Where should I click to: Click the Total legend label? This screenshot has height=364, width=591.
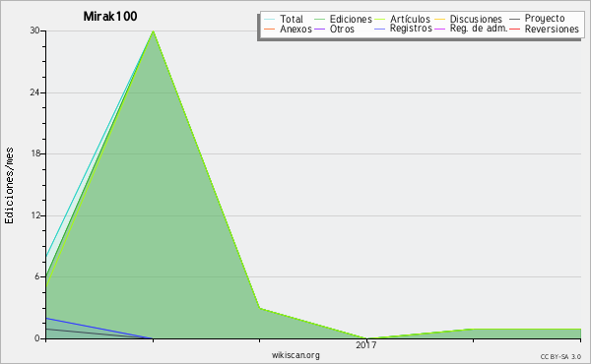[291, 19]
